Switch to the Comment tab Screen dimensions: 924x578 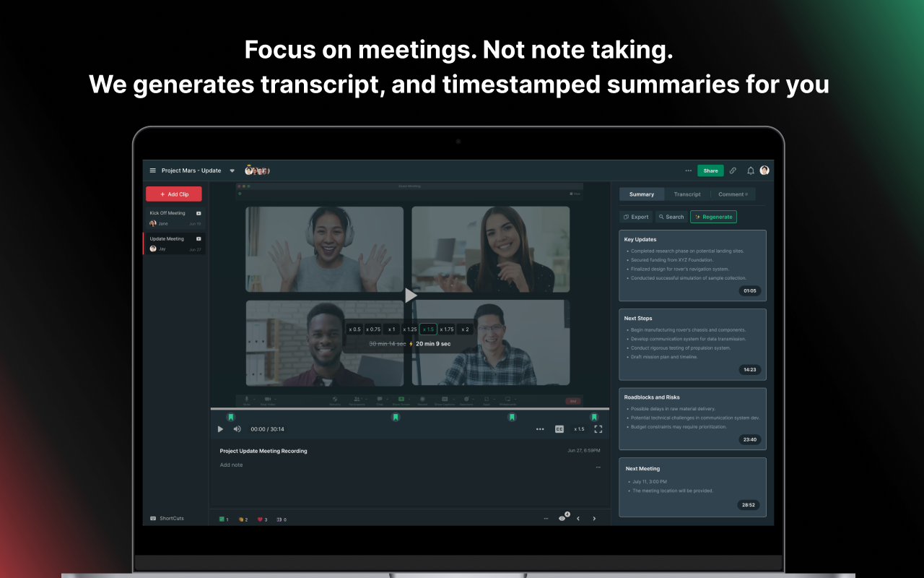(x=733, y=194)
